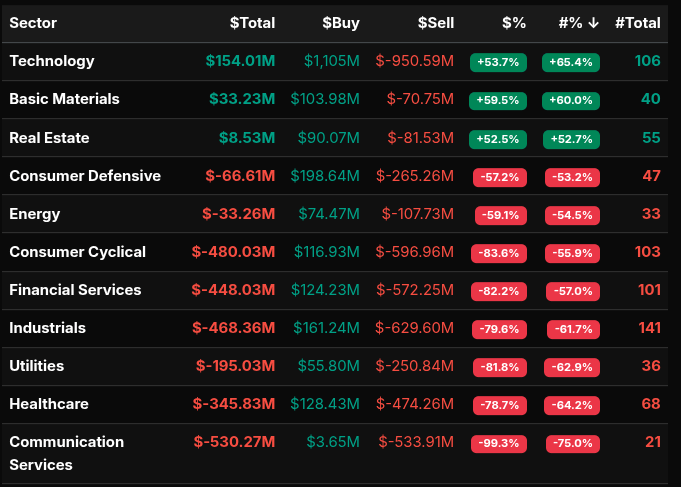Click the red -99.3% badge

(498, 443)
